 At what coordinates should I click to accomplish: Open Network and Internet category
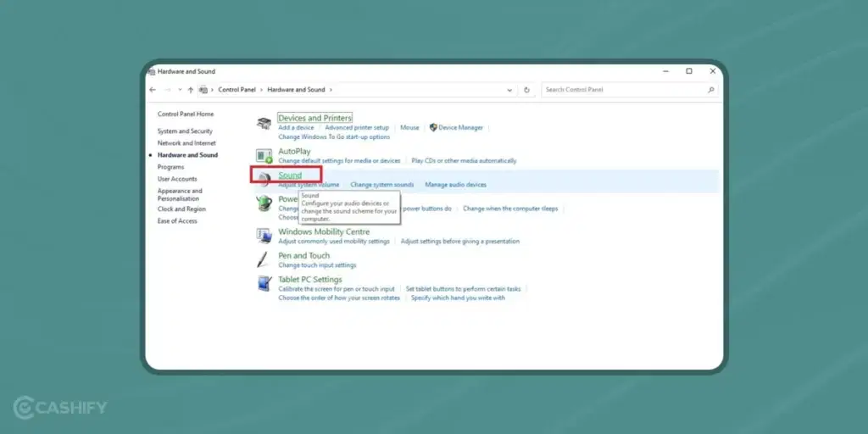(x=186, y=142)
